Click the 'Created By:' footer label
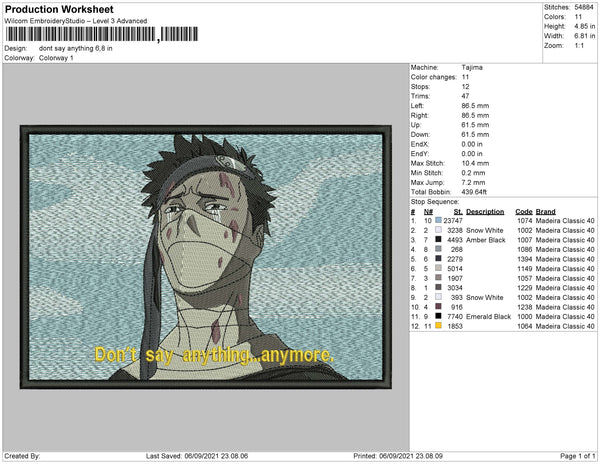600x464 pixels. click(22, 456)
